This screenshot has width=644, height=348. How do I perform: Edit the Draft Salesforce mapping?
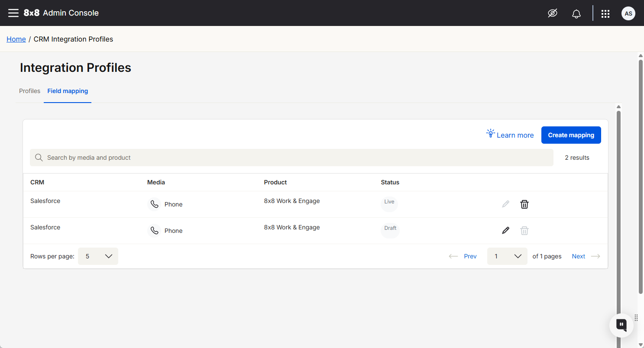coord(505,231)
